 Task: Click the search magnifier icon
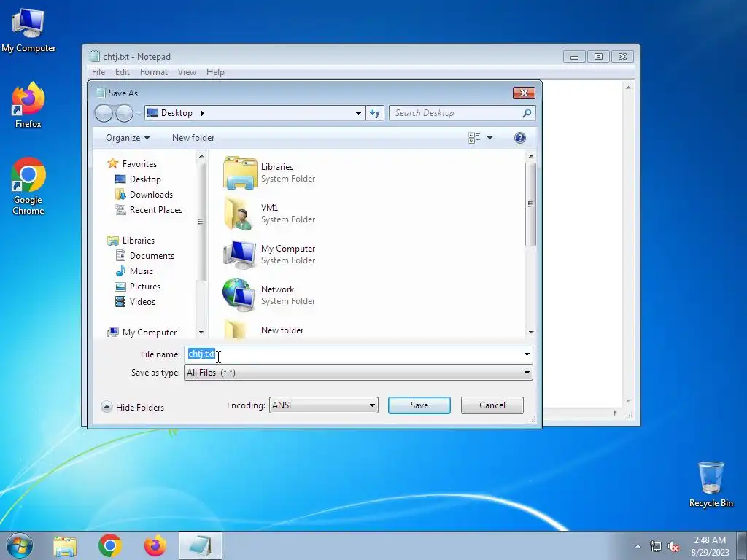[x=527, y=113]
